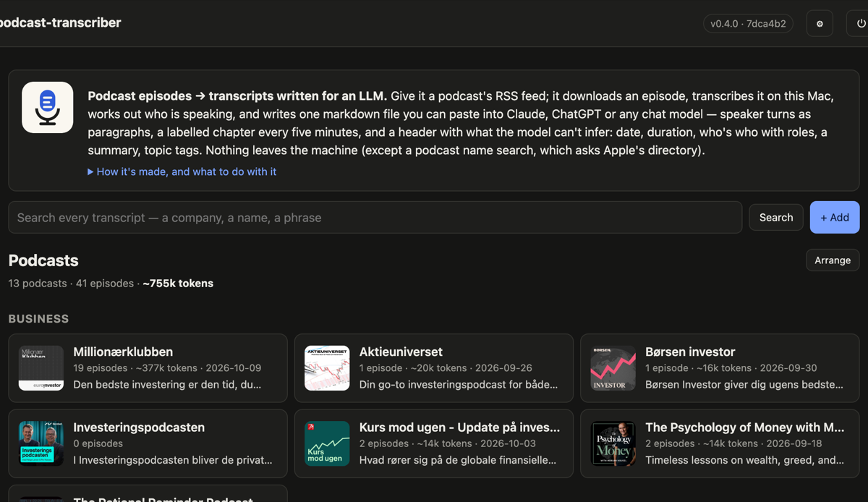Click the BUSINESS category label
This screenshot has height=502, width=868.
tap(38, 319)
